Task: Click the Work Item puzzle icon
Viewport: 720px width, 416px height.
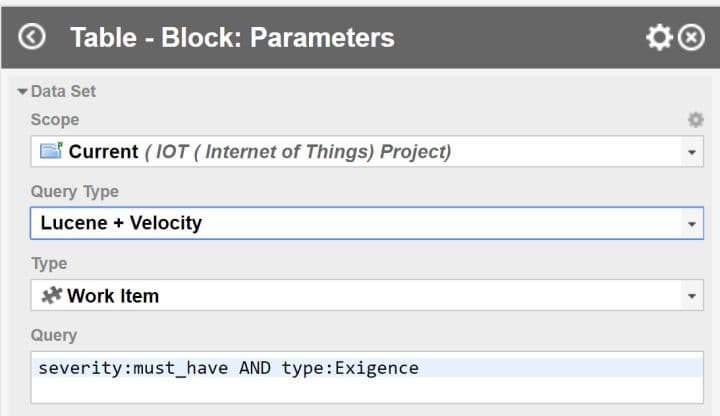Action: [x=50, y=295]
